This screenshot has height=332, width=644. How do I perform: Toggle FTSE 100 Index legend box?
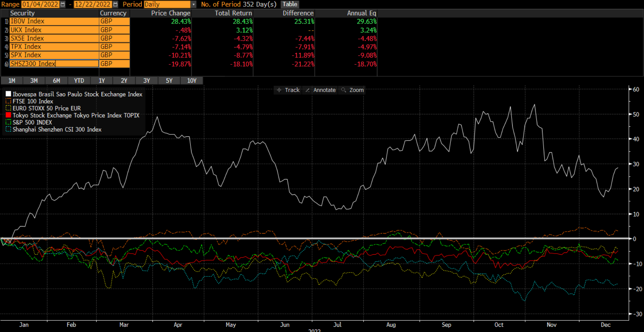click(x=8, y=101)
